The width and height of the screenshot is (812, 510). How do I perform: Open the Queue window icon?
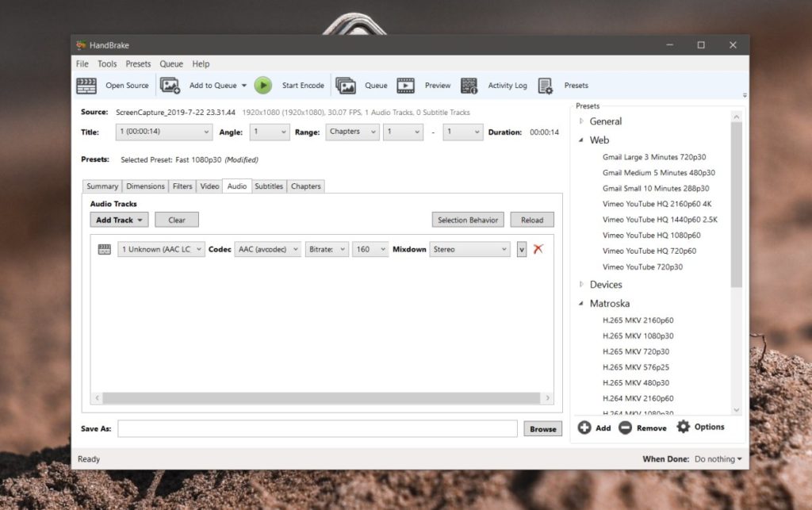tap(347, 85)
